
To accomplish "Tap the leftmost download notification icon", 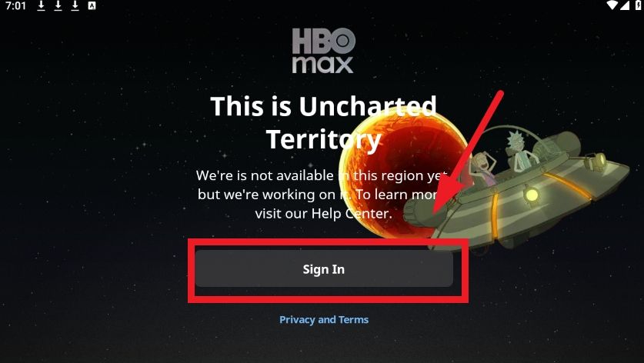I will [x=41, y=5].
